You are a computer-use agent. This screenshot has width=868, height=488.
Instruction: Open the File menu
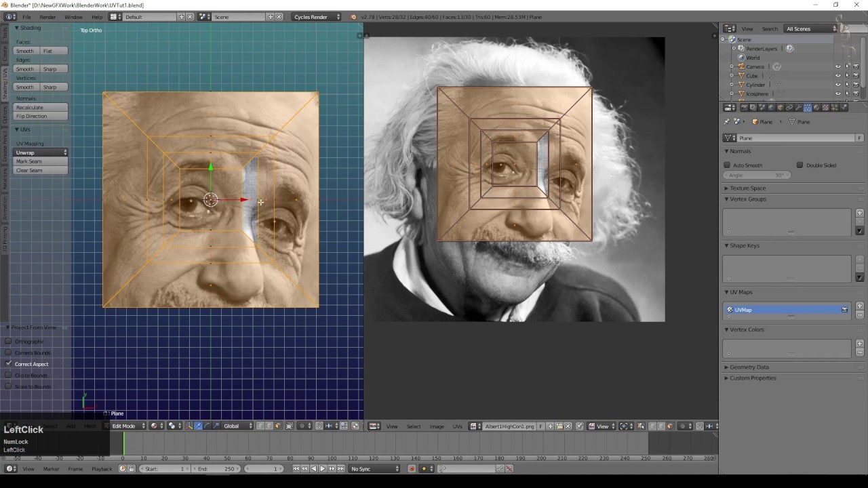pos(26,17)
